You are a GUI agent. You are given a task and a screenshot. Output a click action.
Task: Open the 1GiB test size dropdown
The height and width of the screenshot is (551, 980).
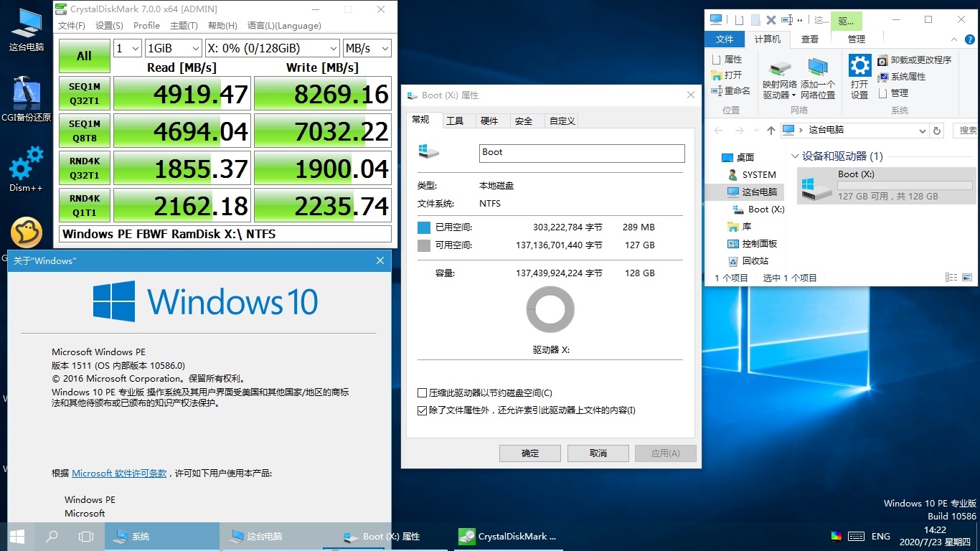point(173,48)
